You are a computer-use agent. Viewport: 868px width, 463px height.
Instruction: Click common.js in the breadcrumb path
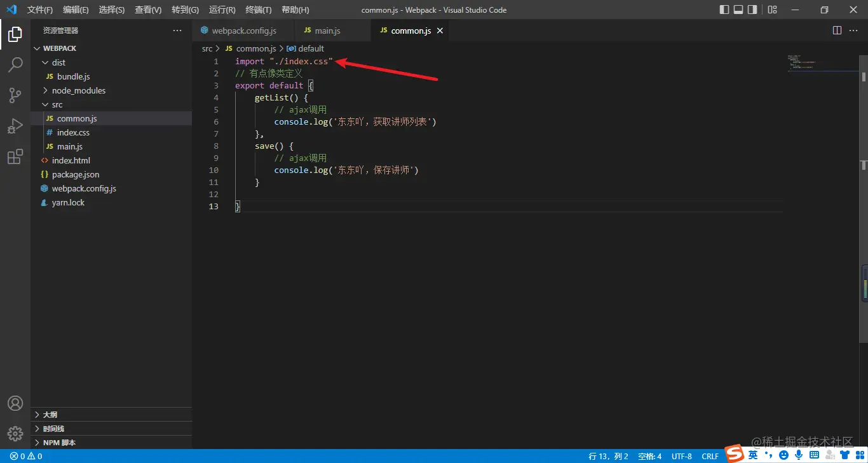click(250, 48)
